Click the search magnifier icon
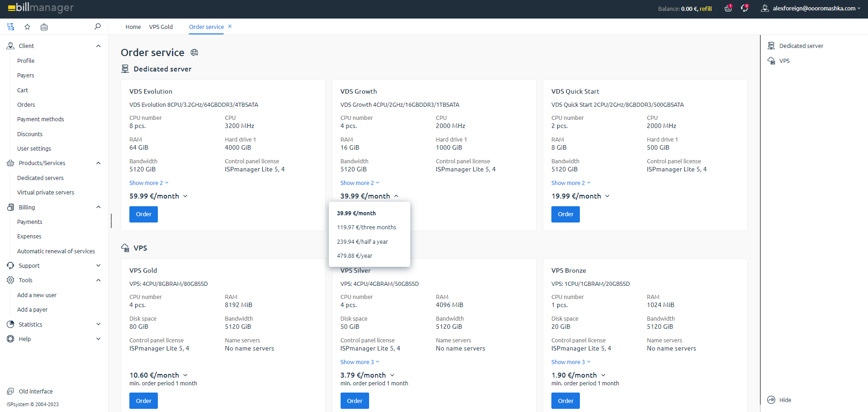868x412 pixels. pyautogui.click(x=97, y=27)
